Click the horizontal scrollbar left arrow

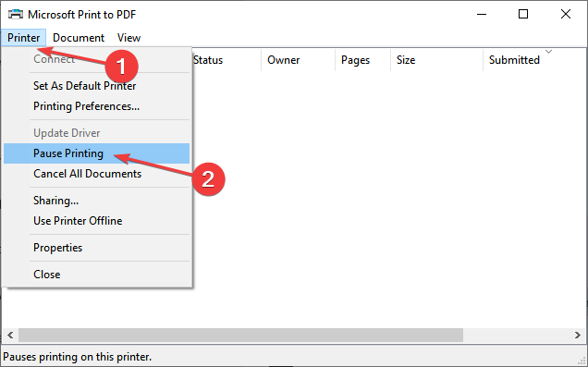click(10, 336)
